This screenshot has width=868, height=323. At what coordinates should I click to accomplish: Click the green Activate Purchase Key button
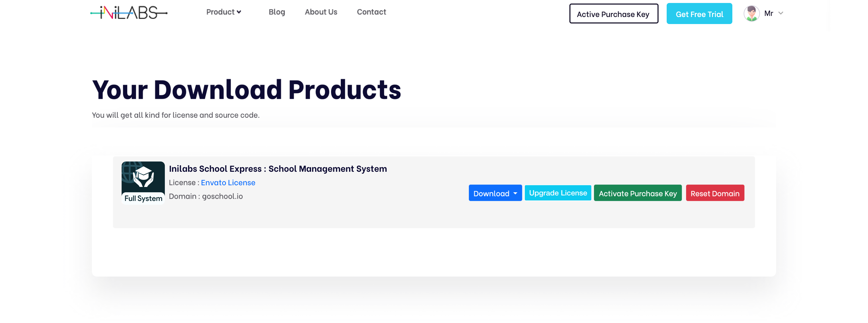tap(637, 193)
